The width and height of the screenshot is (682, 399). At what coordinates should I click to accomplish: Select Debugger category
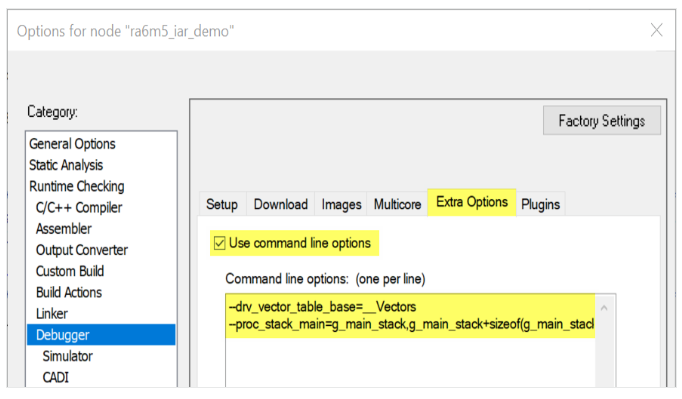pyautogui.click(x=101, y=335)
